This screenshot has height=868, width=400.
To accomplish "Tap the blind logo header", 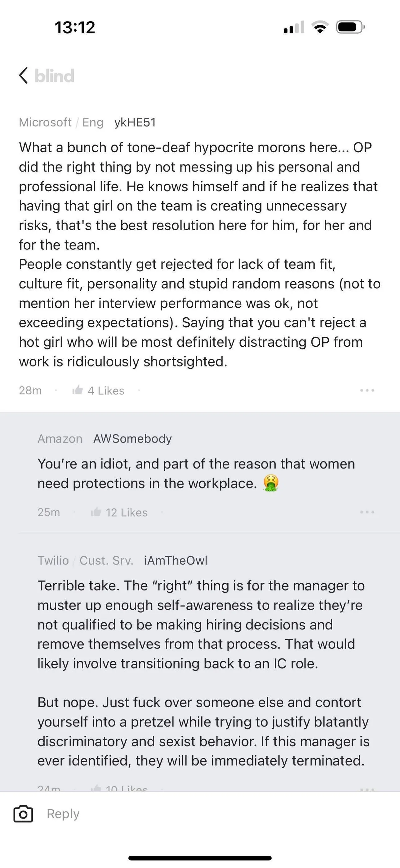I will [54, 76].
